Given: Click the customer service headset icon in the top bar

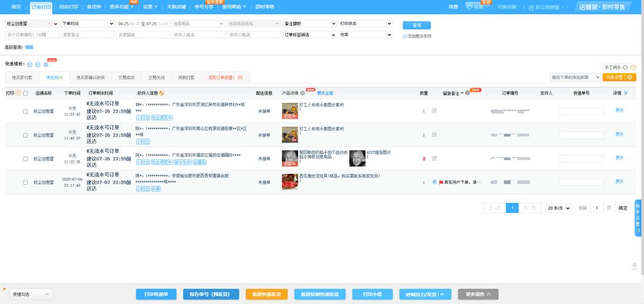Looking at the screenshot, I should point(470,7).
